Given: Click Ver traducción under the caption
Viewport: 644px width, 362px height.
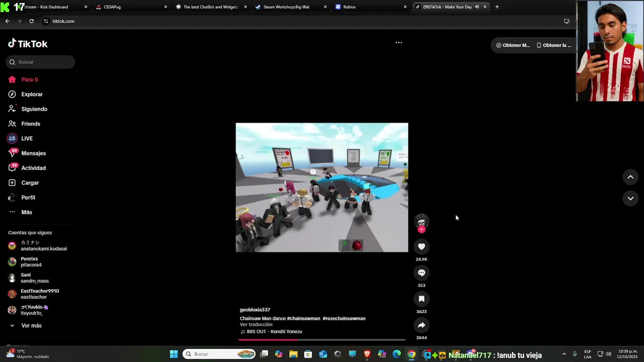Looking at the screenshot, I should pyautogui.click(x=256, y=325).
